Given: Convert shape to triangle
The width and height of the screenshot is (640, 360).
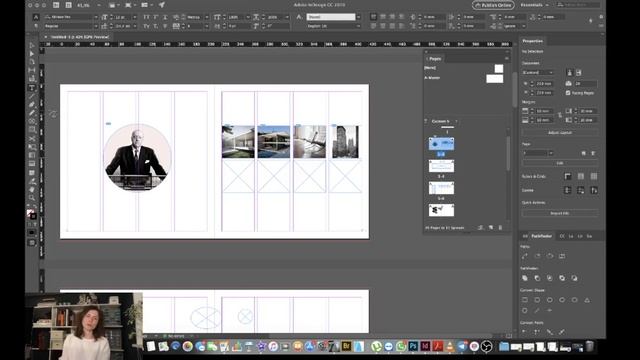Looking at the screenshot, I should [587, 300].
